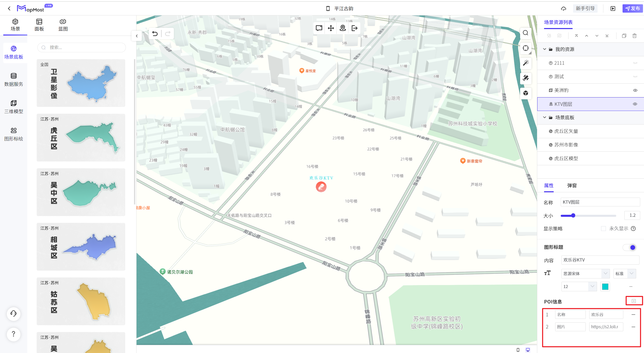Click the exit/export arrow tool in map toolbar

click(355, 28)
